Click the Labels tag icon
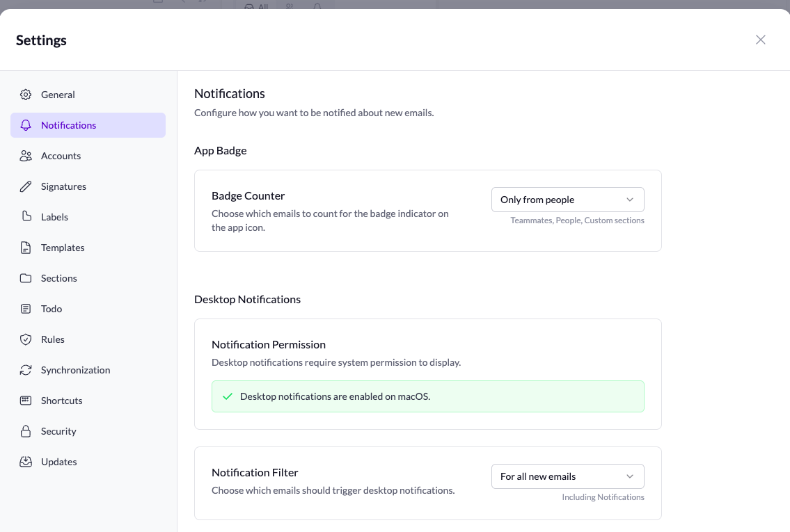 tap(26, 217)
